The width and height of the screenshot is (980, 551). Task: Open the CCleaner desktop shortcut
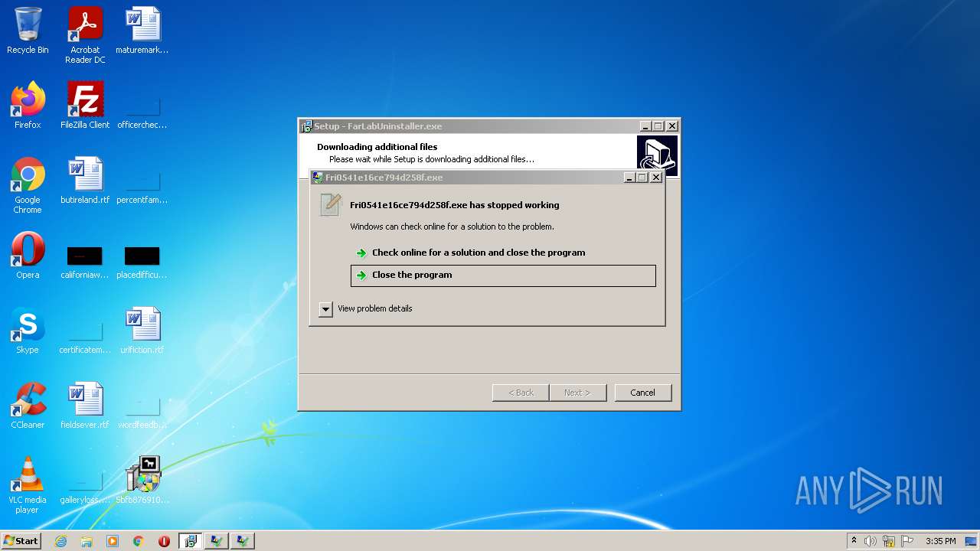(28, 406)
